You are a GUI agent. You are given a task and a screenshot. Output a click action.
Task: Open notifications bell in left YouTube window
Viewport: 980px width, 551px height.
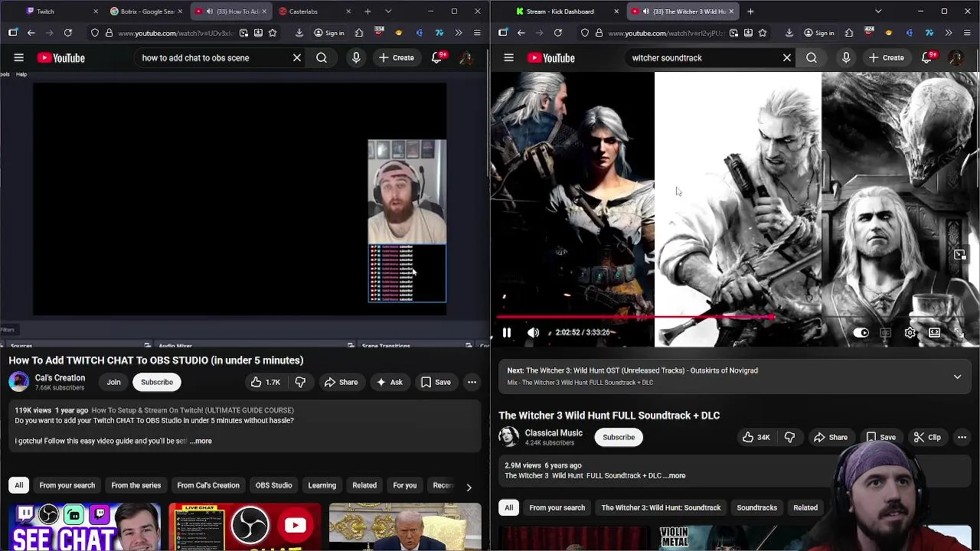pyautogui.click(x=438, y=57)
